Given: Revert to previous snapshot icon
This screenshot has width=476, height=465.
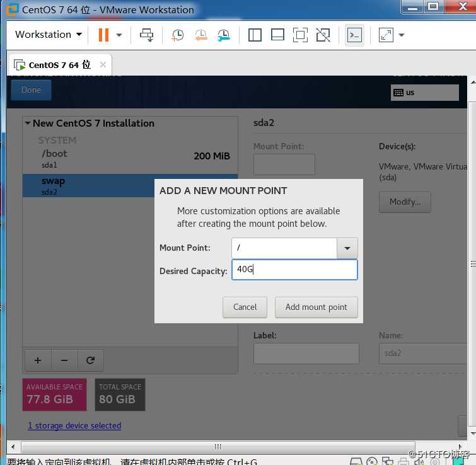Looking at the screenshot, I should click(200, 35).
